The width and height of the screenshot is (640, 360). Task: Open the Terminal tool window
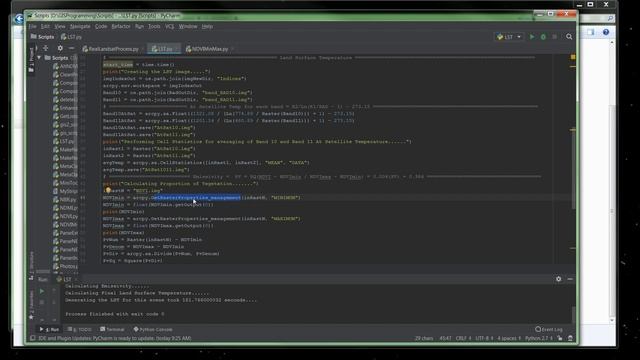point(112,329)
